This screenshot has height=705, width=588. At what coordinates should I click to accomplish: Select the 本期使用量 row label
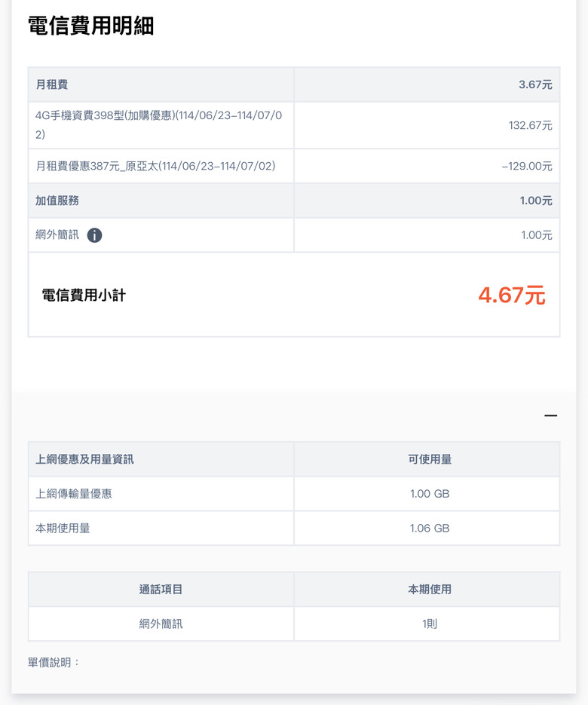tap(63, 529)
